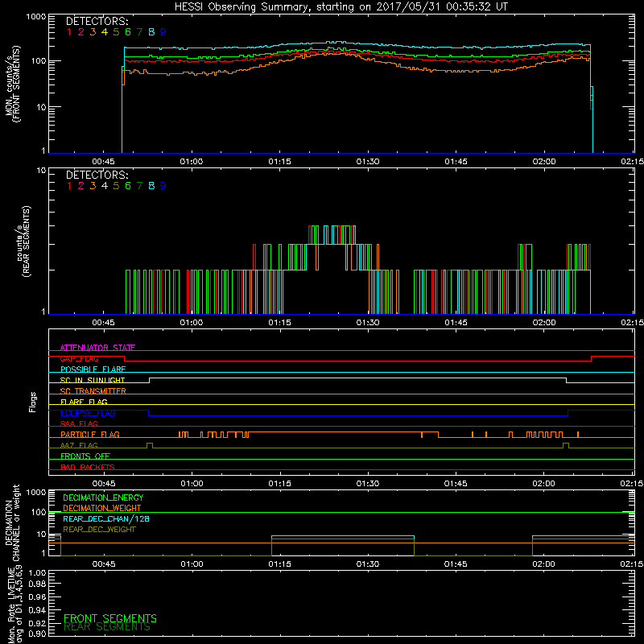Select the ECLIPSE_FLAG label
Image resolution: width=644 pixels, height=644 pixels.
[88, 413]
